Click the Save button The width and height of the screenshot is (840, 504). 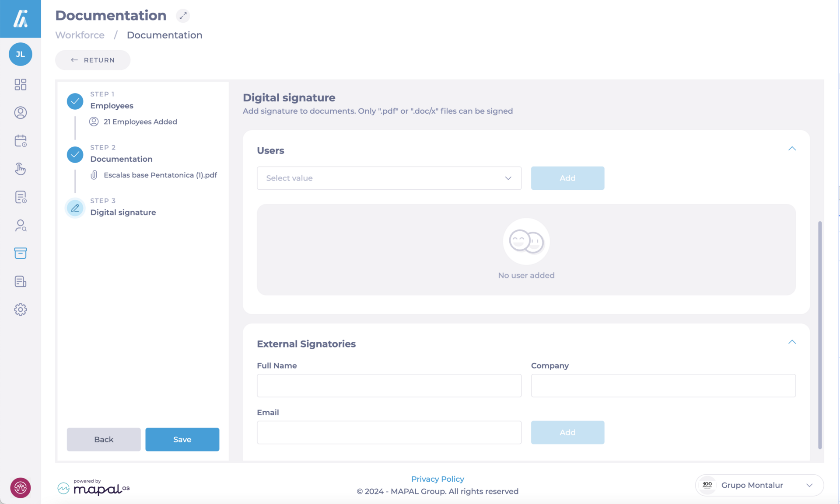coord(182,439)
